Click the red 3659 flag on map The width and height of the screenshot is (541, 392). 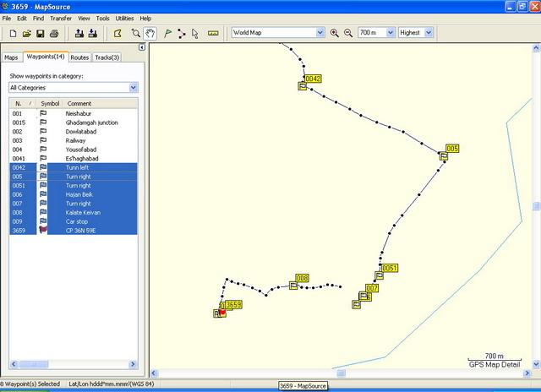222,313
